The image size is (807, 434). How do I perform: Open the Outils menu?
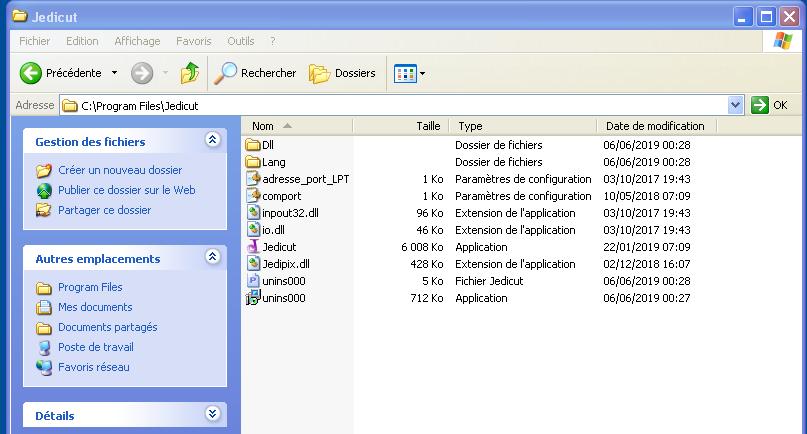(x=241, y=41)
